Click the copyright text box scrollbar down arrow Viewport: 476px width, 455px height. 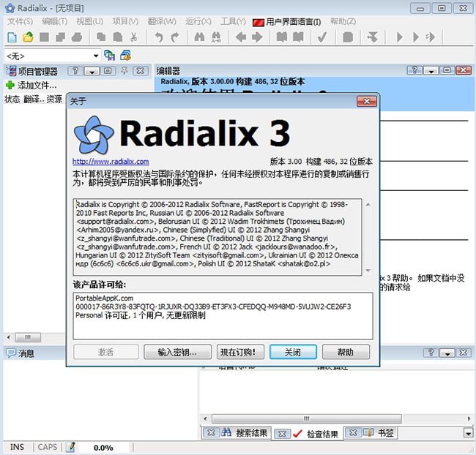[368, 271]
